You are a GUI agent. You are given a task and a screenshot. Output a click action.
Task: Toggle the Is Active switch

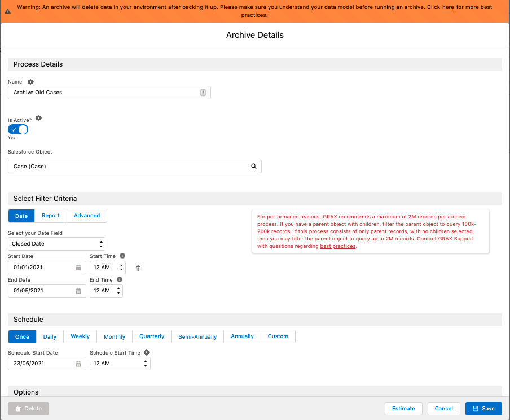(x=18, y=130)
